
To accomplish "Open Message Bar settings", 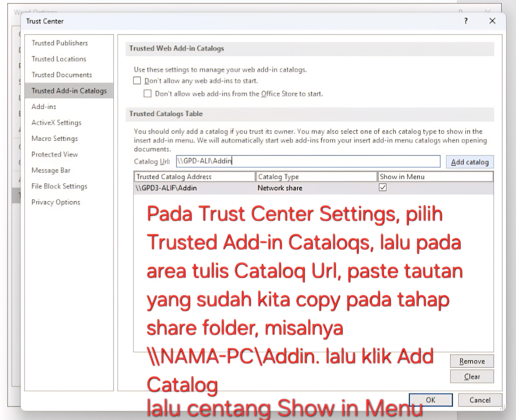I will (51, 170).
